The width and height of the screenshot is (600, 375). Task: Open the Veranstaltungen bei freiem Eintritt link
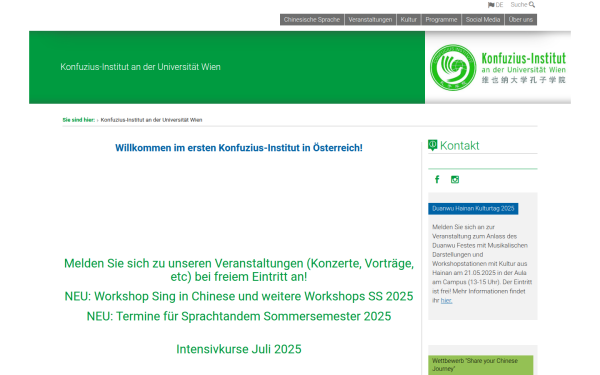coord(239,270)
